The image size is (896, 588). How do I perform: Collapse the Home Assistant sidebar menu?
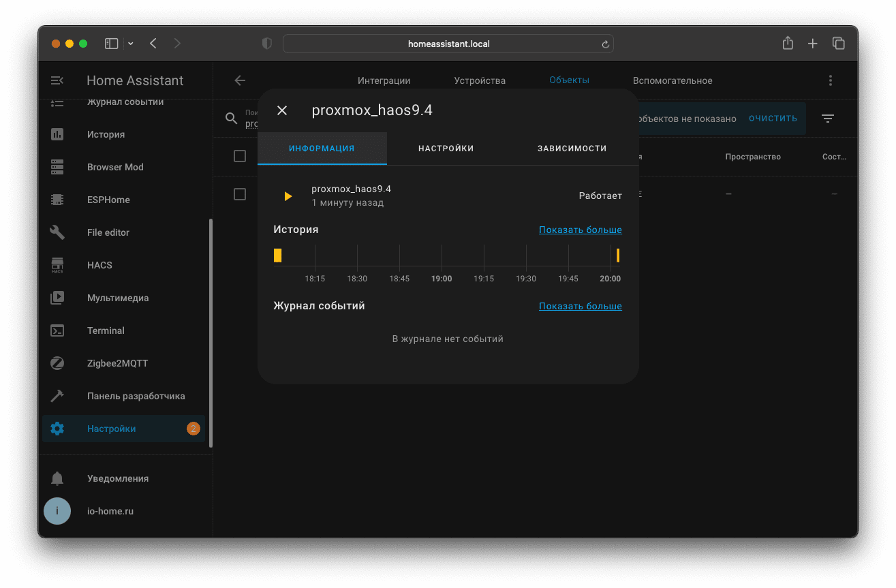click(x=57, y=80)
